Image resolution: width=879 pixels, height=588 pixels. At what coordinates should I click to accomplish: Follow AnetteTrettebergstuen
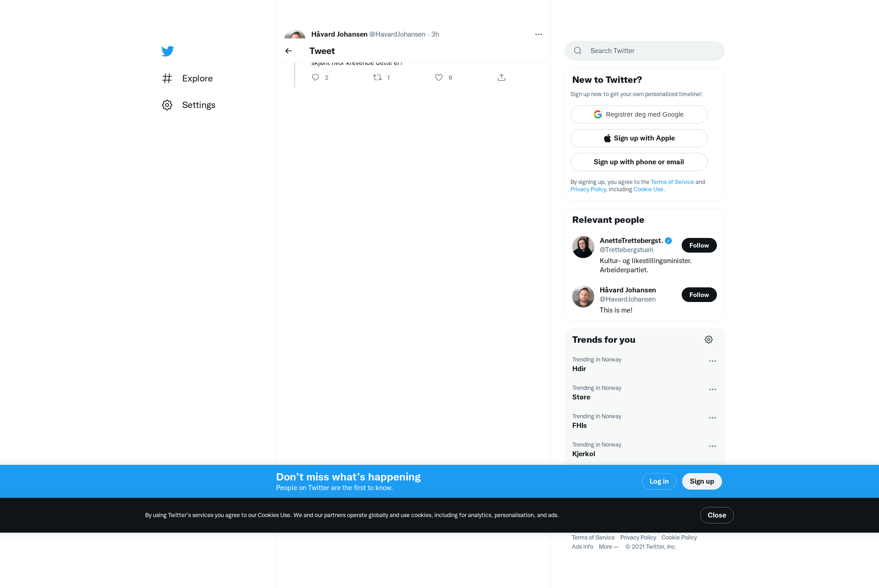[x=699, y=245]
